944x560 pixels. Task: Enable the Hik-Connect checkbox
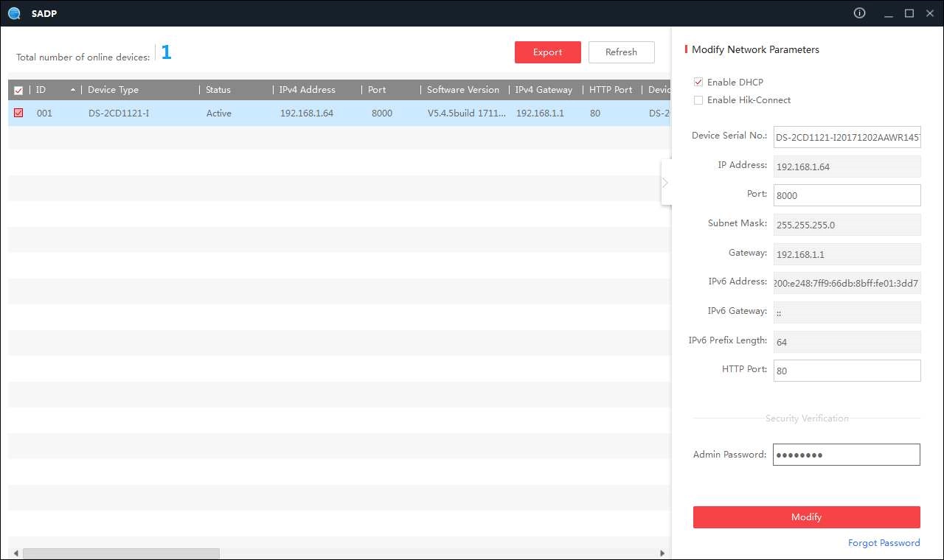[x=698, y=100]
